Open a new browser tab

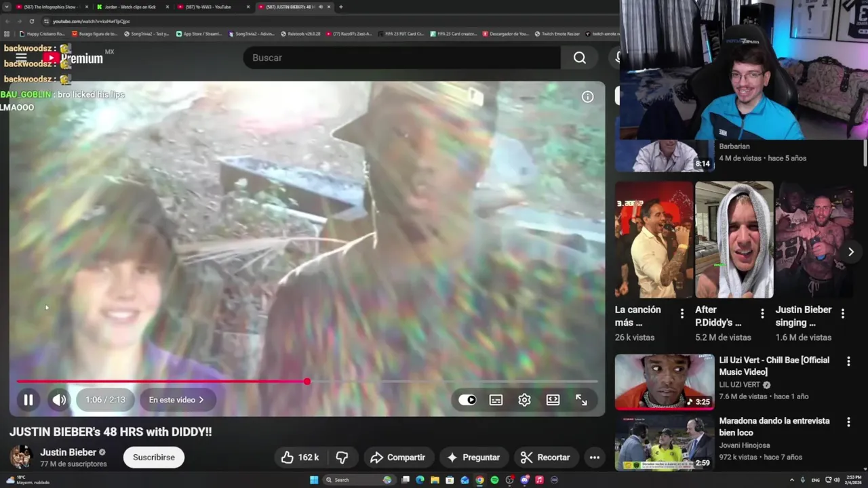[x=340, y=7]
